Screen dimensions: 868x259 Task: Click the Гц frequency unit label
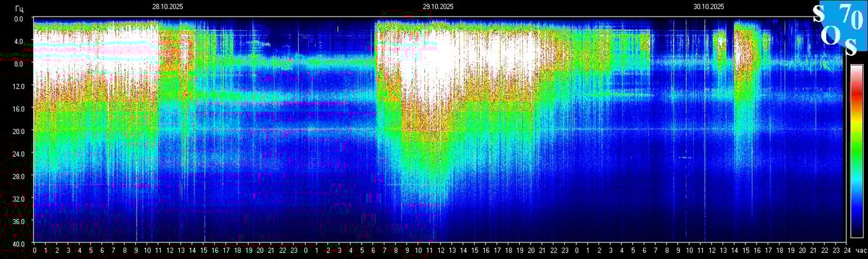19,8
